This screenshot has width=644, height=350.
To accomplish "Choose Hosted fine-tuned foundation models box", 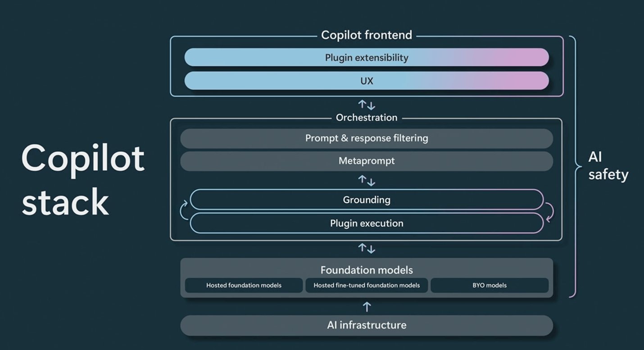I will [x=367, y=285].
